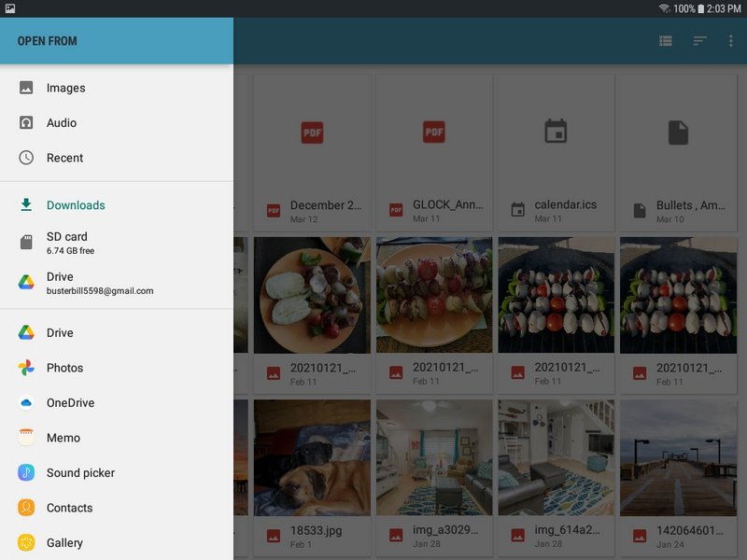Image resolution: width=747 pixels, height=560 pixels.
Task: Switch to list view icon
Action: click(666, 41)
